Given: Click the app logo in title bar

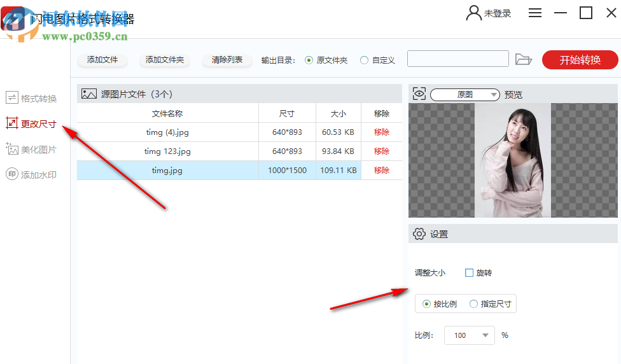Looking at the screenshot, I should click(x=12, y=18).
